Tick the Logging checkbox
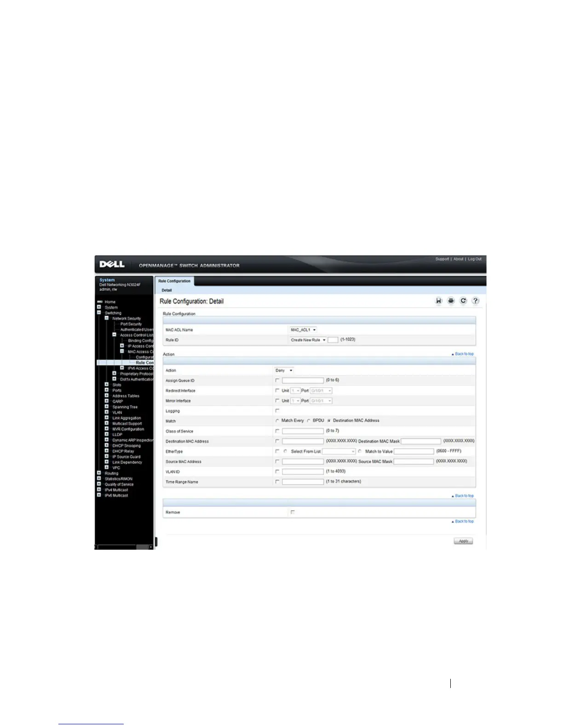 pos(277,410)
